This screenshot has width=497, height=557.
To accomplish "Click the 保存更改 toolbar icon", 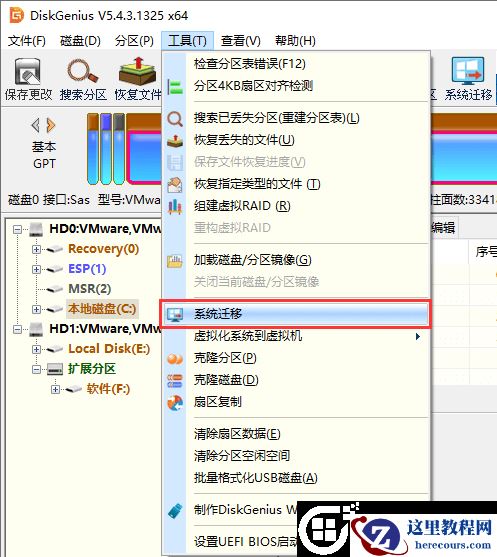I will point(27,72).
